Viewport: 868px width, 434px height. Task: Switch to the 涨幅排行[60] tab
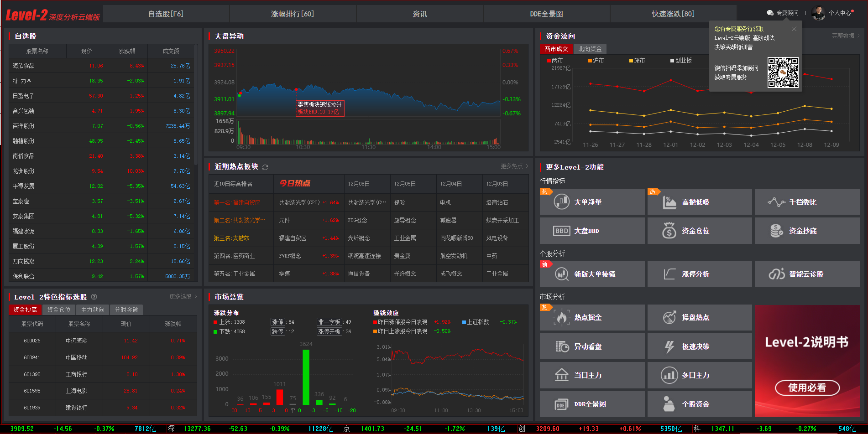[293, 14]
